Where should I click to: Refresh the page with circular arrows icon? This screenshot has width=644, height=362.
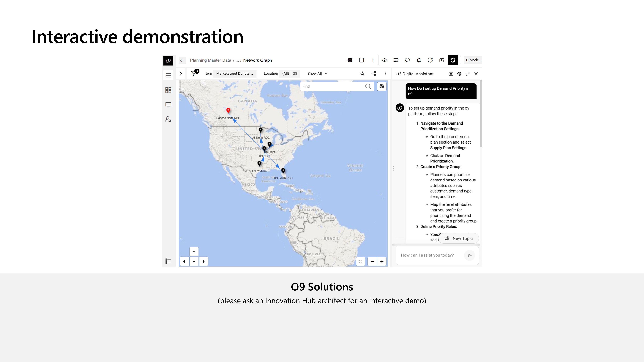click(x=430, y=60)
